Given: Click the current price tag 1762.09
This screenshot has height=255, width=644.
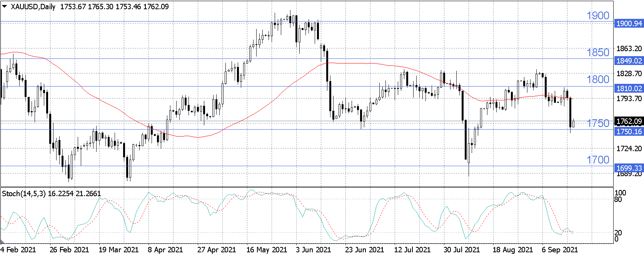Looking at the screenshot, I should 629,122.
